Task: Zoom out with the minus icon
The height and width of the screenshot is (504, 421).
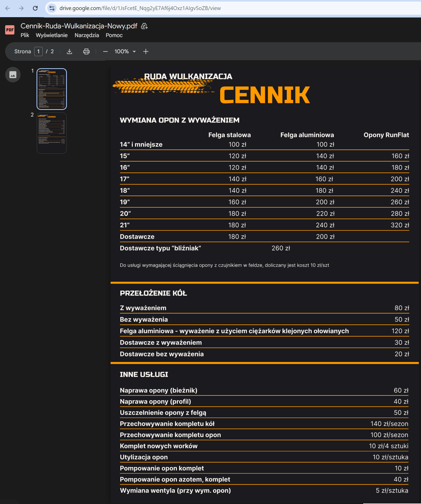Action: [105, 51]
